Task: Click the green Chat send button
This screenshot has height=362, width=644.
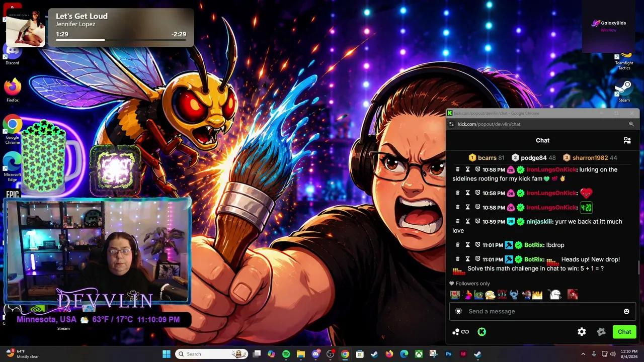Action: point(624,332)
